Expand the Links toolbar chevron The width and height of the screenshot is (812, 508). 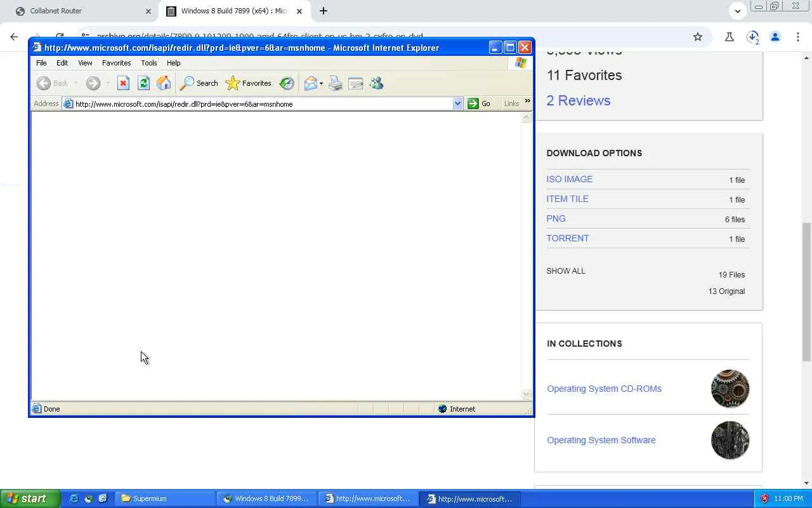[527, 102]
